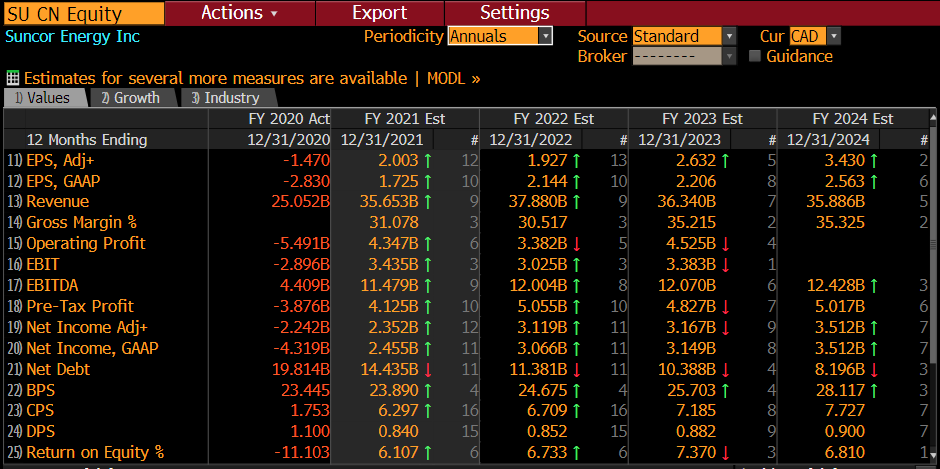Click green up arrow next to FY 2021 EPS Adj 2.003
Viewport: 940px width, 469px height.
427,160
